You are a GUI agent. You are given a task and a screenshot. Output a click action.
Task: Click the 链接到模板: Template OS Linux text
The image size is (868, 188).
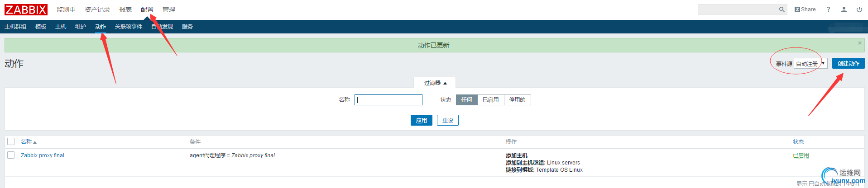[x=544, y=170]
